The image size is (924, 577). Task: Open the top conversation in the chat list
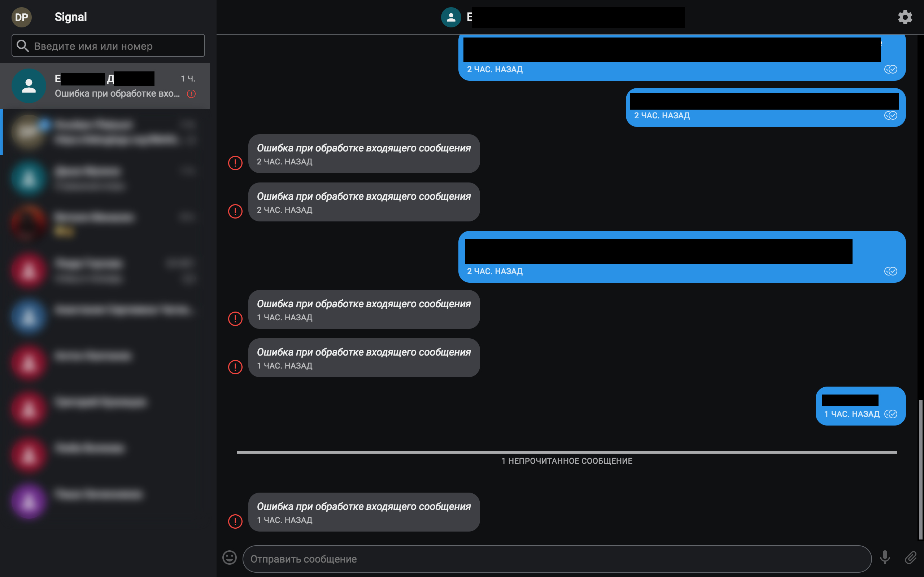pyautogui.click(x=107, y=85)
